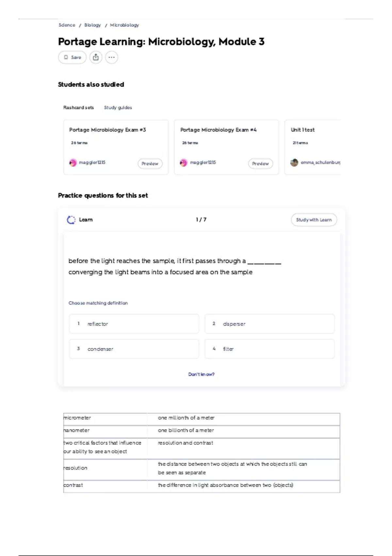Open Unit 1 test card
This screenshot has width=392, height=556.
[313, 147]
